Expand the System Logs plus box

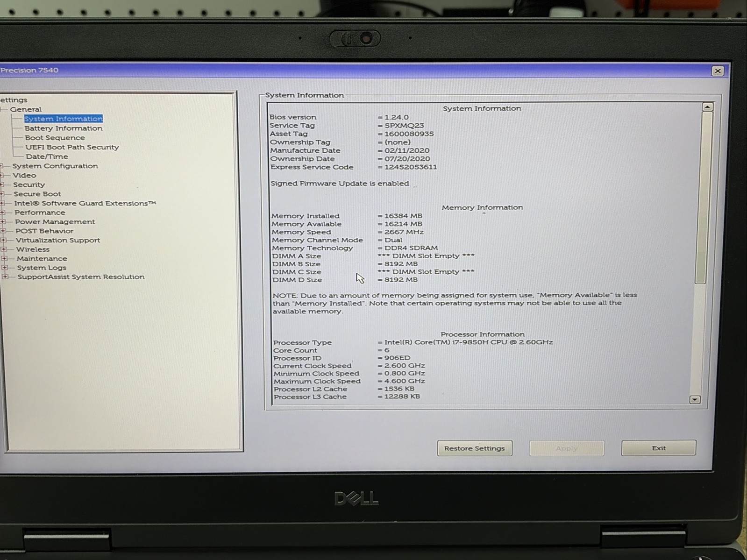pyautogui.click(x=5, y=268)
